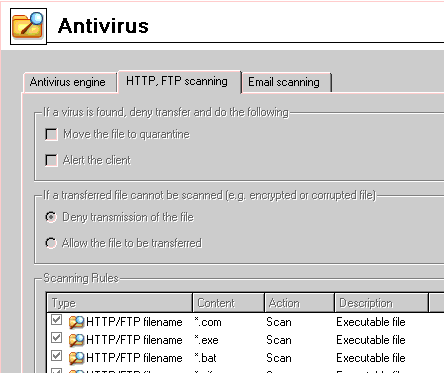Select the *.exe Executable file row
The image size is (444, 373).
point(245,340)
